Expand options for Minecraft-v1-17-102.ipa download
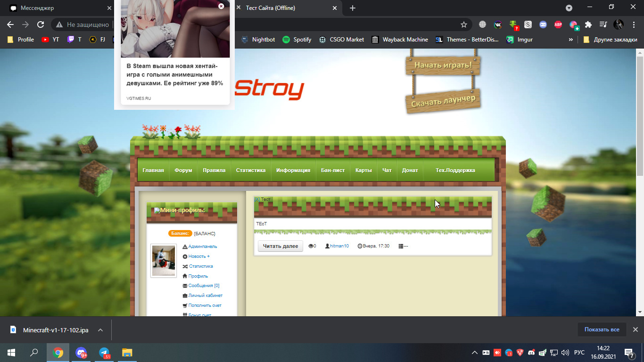Image resolution: width=644 pixels, height=362 pixels. point(100,330)
